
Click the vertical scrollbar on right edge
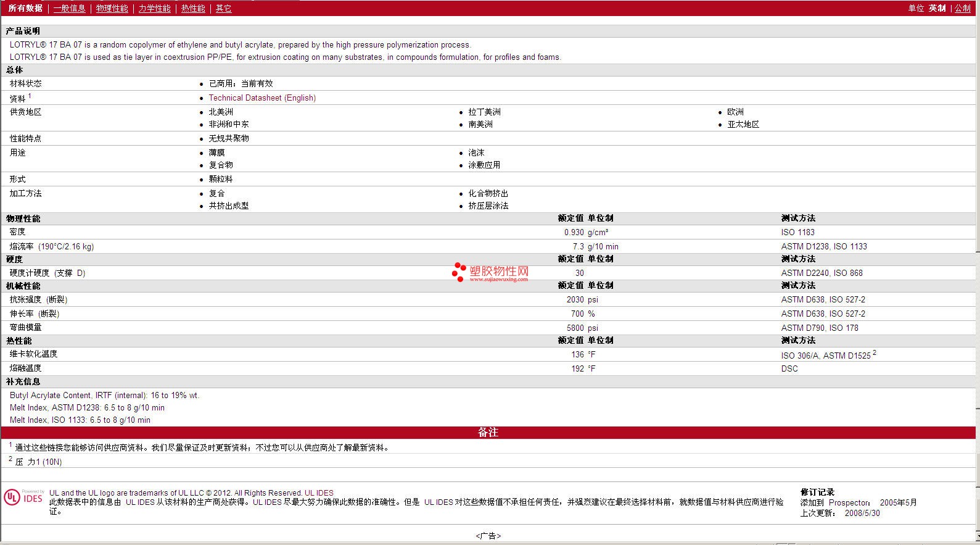[978, 247]
